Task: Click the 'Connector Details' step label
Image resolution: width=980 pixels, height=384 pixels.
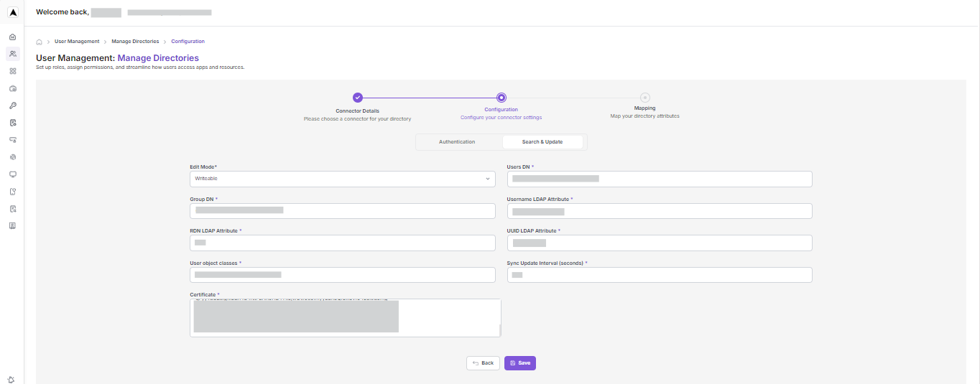Action: (x=357, y=111)
